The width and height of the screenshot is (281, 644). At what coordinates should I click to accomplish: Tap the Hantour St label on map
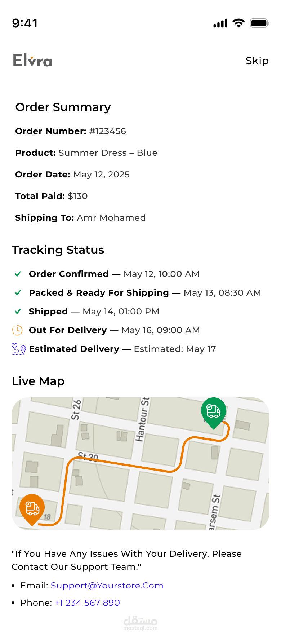coord(142,419)
